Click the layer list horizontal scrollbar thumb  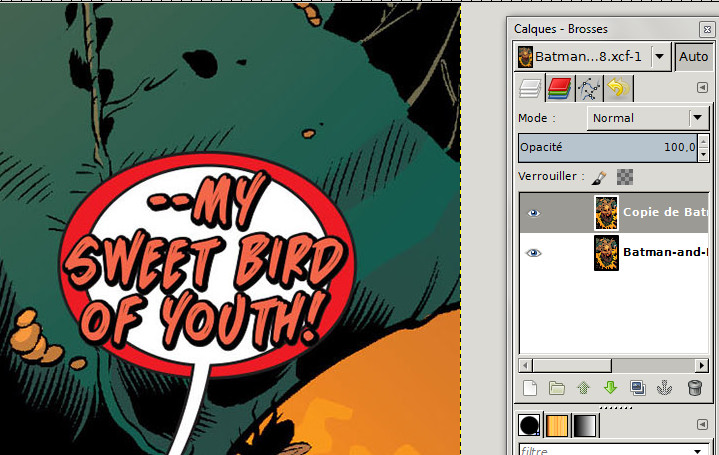(572, 366)
